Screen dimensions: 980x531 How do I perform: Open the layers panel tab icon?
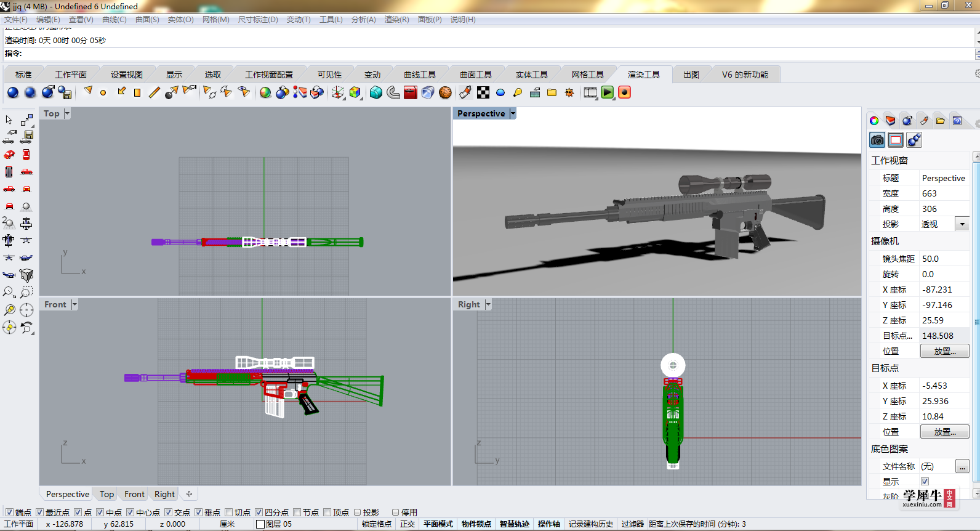pos(890,121)
